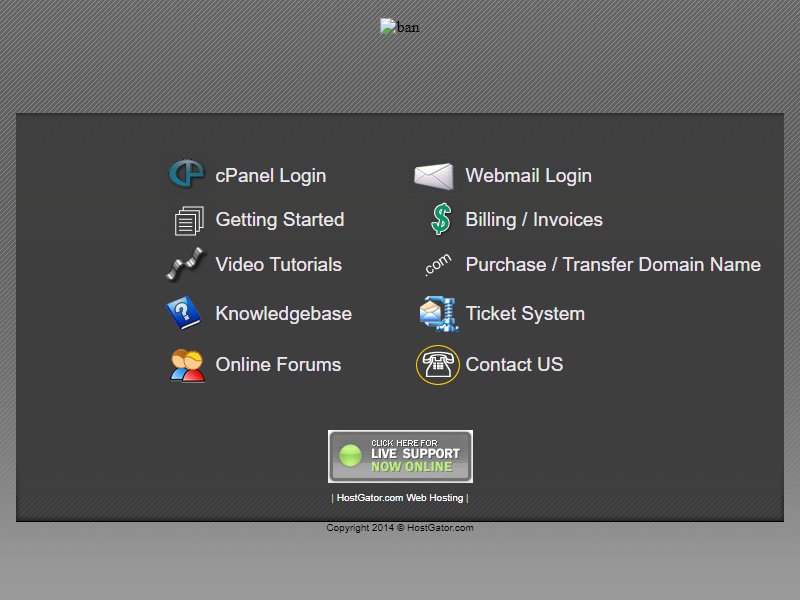Click the Webmail envelope icon

click(x=434, y=176)
